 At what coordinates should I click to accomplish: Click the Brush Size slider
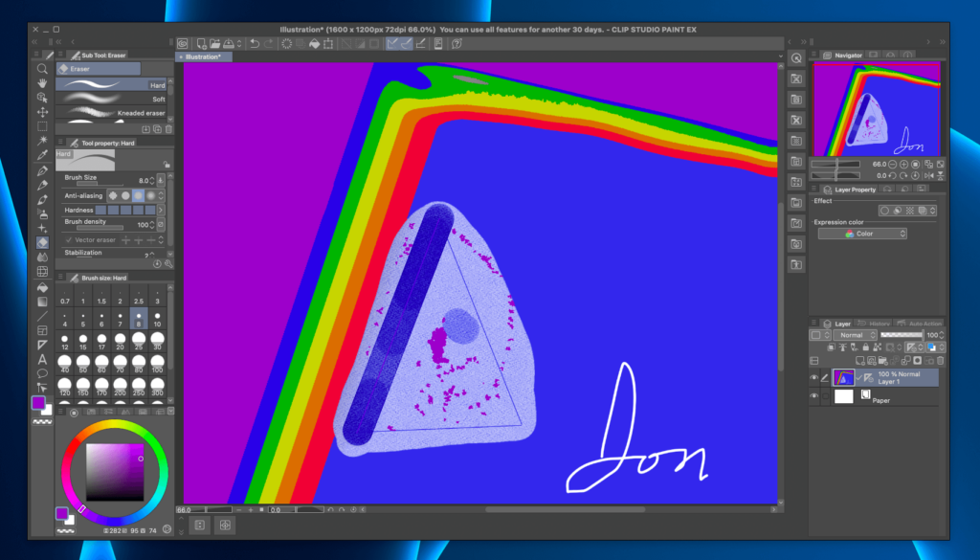tap(100, 185)
